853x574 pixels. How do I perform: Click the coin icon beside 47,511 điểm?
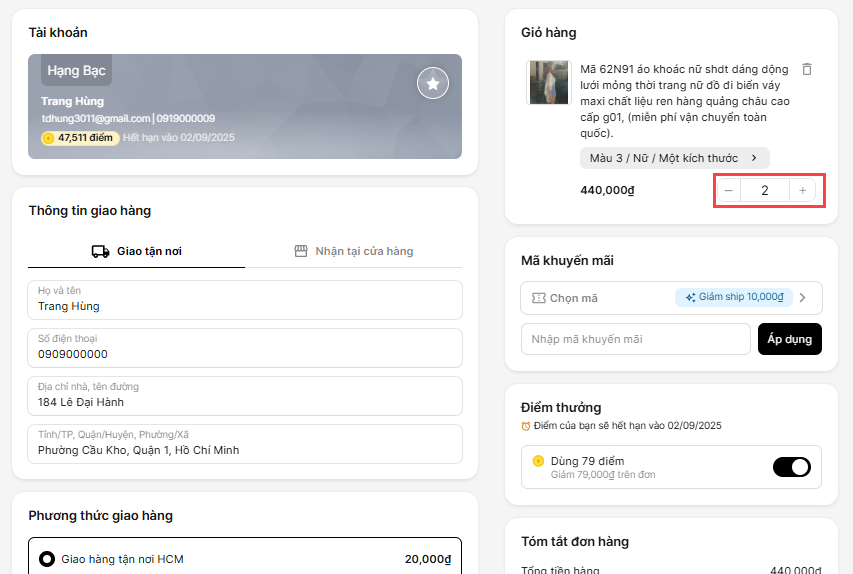pos(48,138)
